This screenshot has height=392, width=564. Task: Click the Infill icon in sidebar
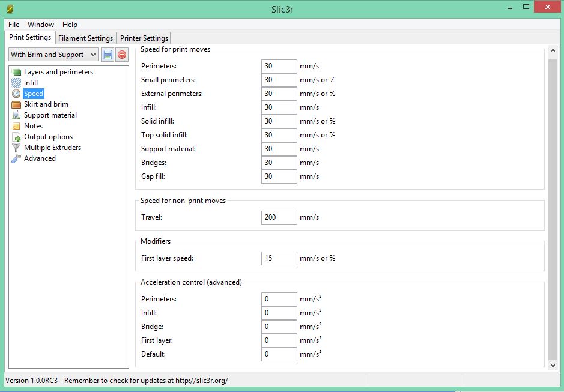pos(16,83)
